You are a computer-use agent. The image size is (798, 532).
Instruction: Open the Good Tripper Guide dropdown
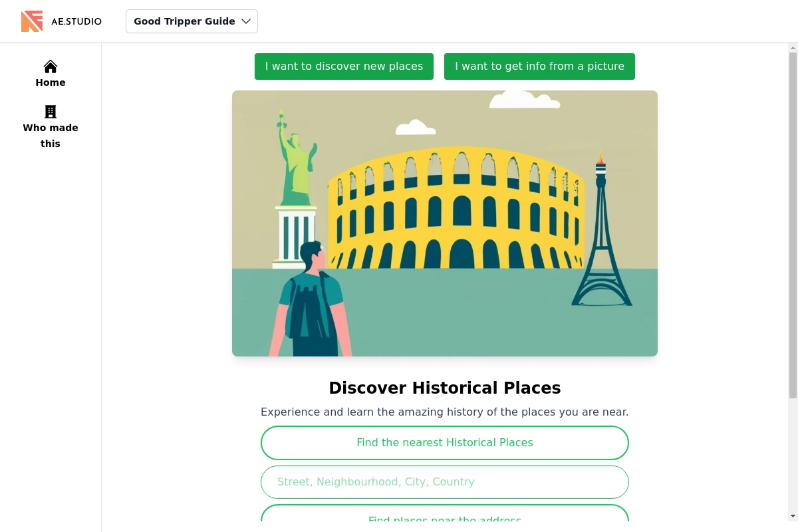point(184,21)
